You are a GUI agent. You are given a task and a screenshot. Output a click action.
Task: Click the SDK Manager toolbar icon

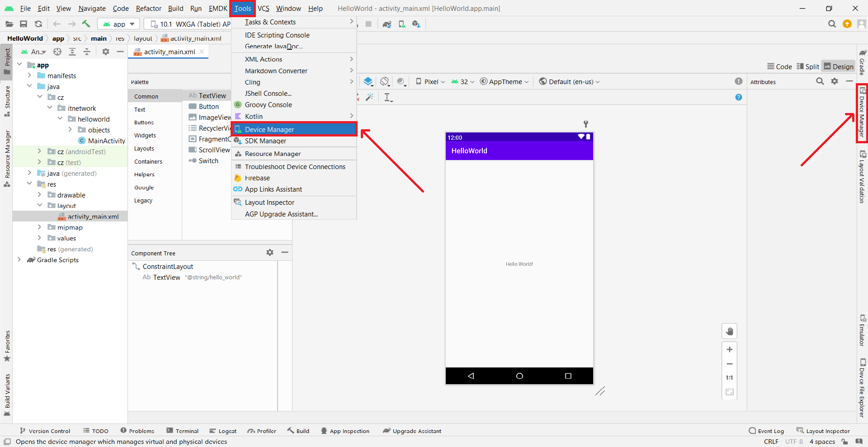416,24
